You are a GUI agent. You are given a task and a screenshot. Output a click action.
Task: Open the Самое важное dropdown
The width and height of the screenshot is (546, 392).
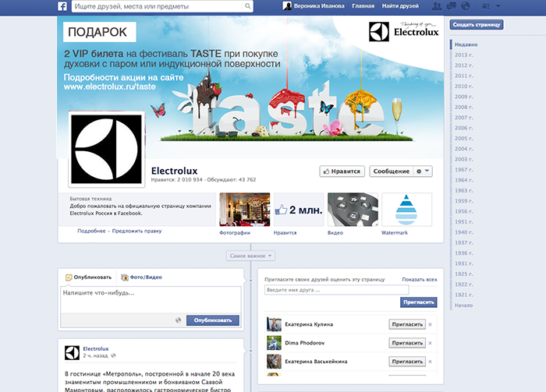(x=250, y=256)
